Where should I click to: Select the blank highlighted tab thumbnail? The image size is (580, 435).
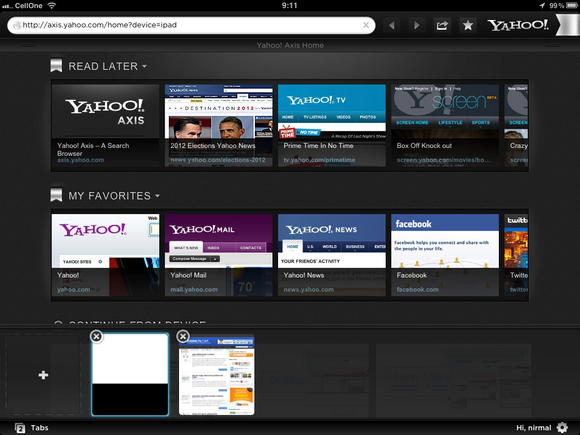(x=130, y=374)
